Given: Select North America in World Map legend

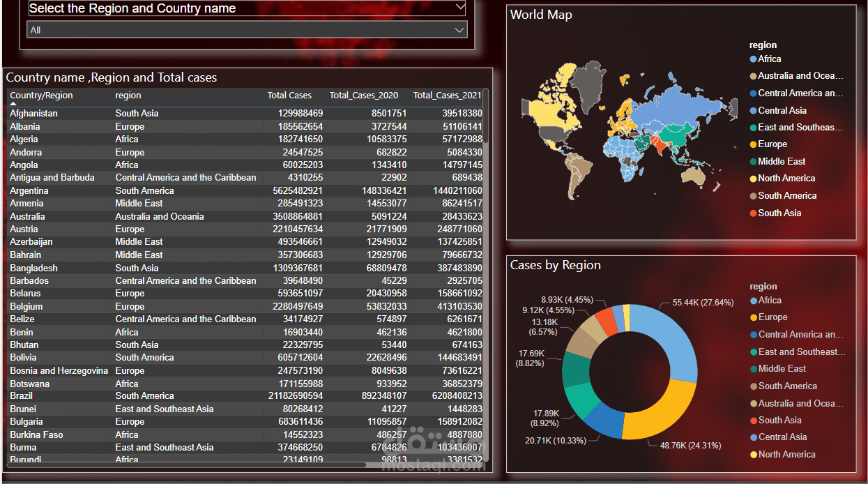Looking at the screenshot, I should pyautogui.click(x=782, y=179).
